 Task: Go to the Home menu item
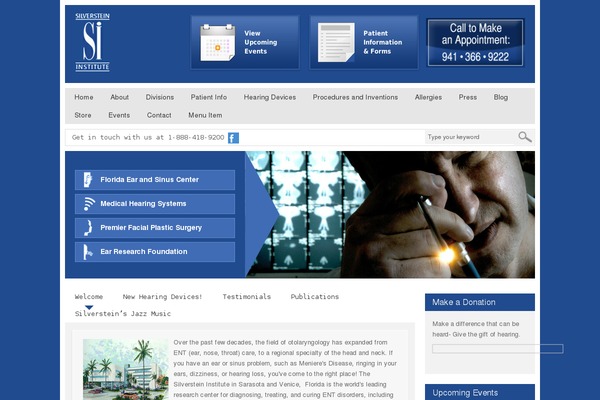84,97
